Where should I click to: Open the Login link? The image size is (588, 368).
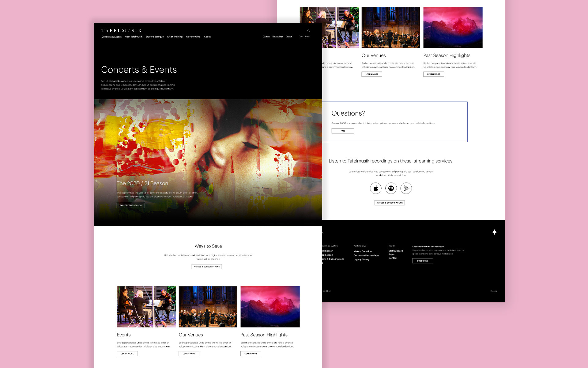click(x=307, y=36)
